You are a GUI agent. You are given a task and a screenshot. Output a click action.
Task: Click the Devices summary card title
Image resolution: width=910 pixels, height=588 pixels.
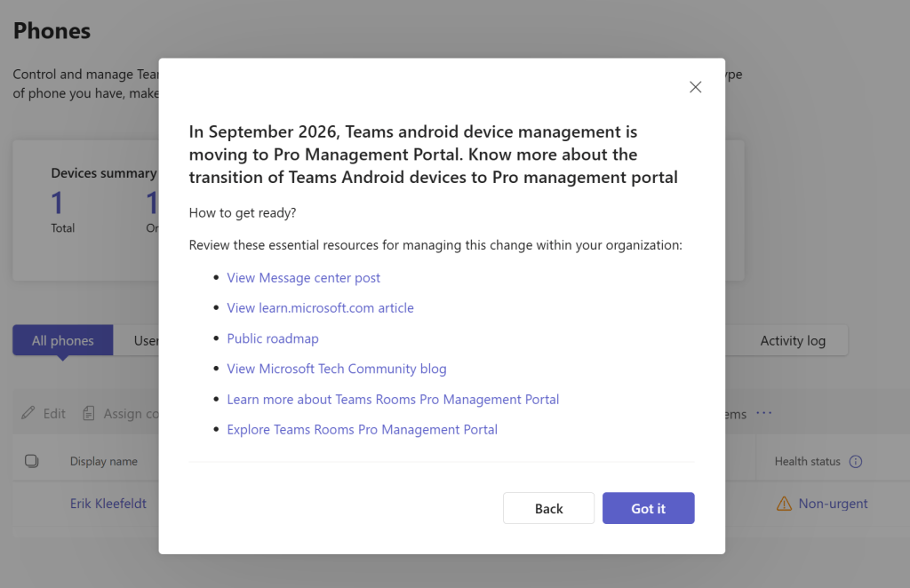click(104, 173)
